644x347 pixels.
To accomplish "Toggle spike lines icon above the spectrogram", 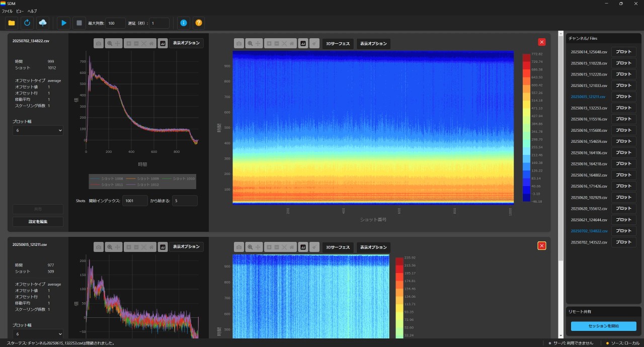I will [303, 43].
